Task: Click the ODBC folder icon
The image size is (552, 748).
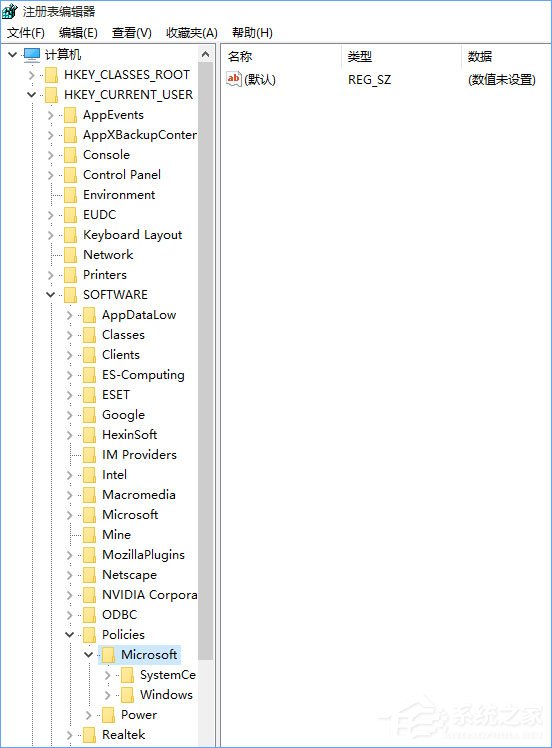Action: point(90,615)
